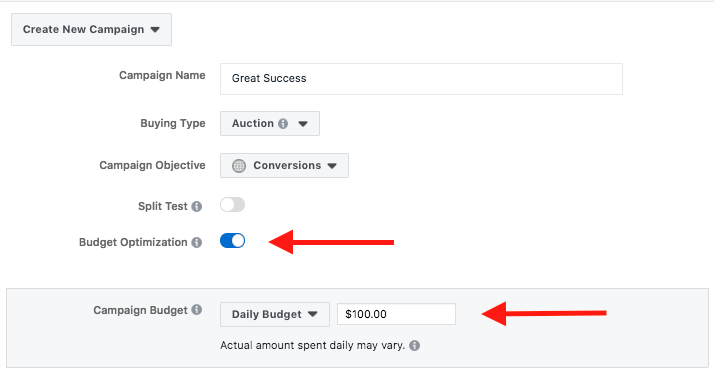
Task: Click the Split Test label text
Action: point(163,206)
